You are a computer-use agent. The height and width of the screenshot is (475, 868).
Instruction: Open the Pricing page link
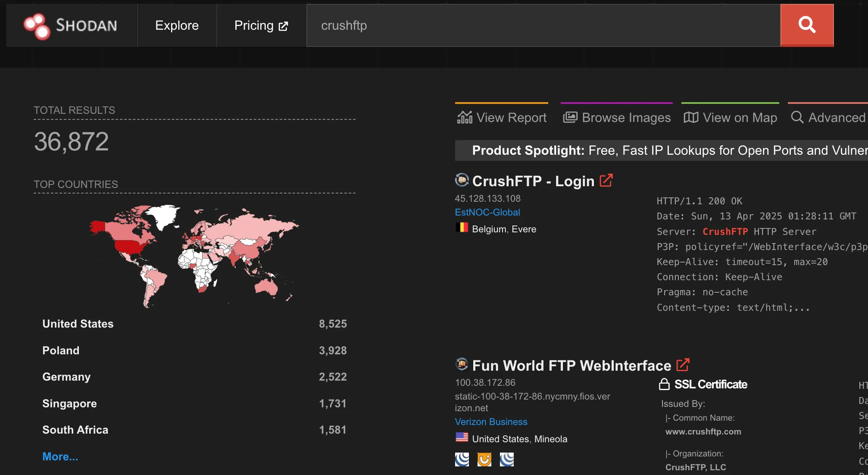pos(261,25)
